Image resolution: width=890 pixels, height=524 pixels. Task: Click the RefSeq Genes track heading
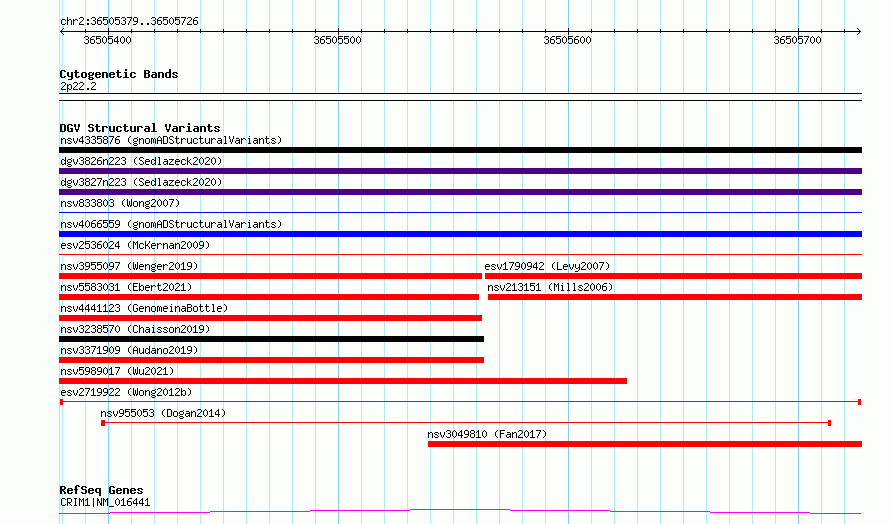(x=101, y=490)
